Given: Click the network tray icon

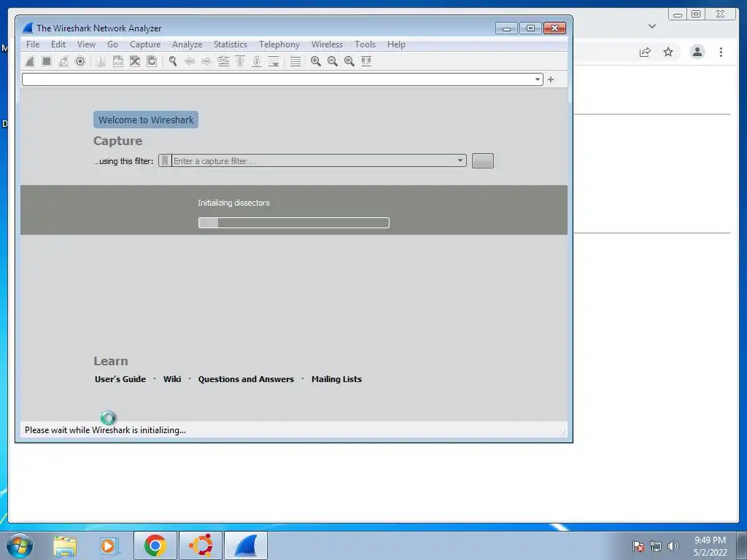Looking at the screenshot, I should (x=656, y=546).
